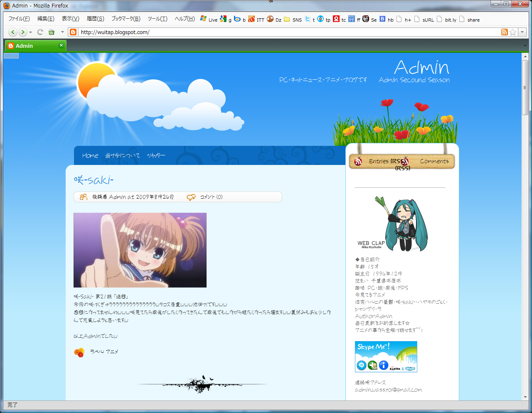This screenshot has width=532, height=413.
Task: Close the Admin tab
Action: (61, 45)
